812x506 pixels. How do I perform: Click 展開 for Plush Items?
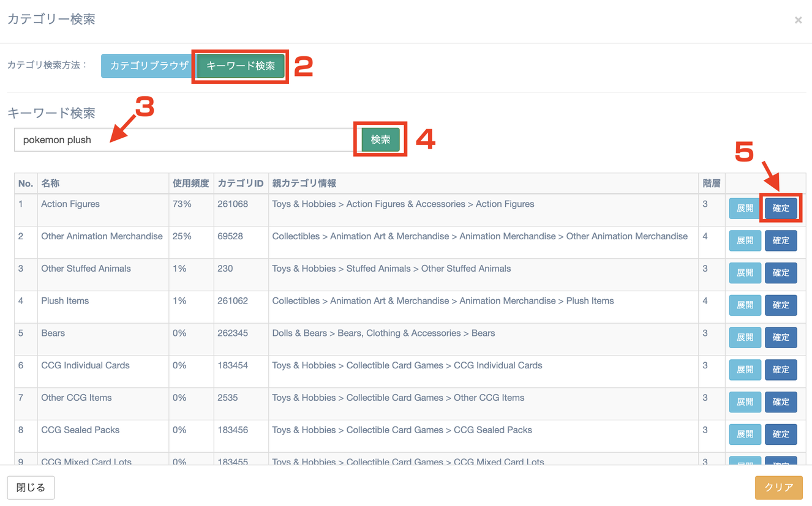(745, 305)
